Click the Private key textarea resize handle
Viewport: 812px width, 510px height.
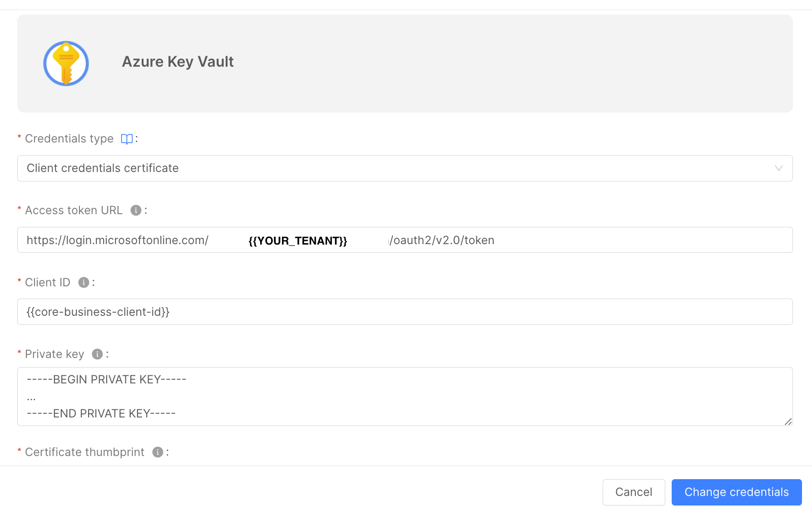coord(788,422)
